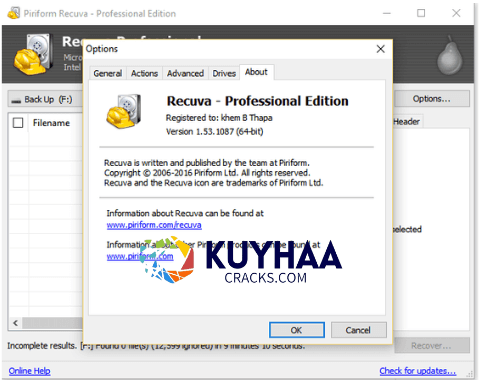Click the Piriform pear logo
The height and width of the screenshot is (386, 480).
(x=450, y=55)
